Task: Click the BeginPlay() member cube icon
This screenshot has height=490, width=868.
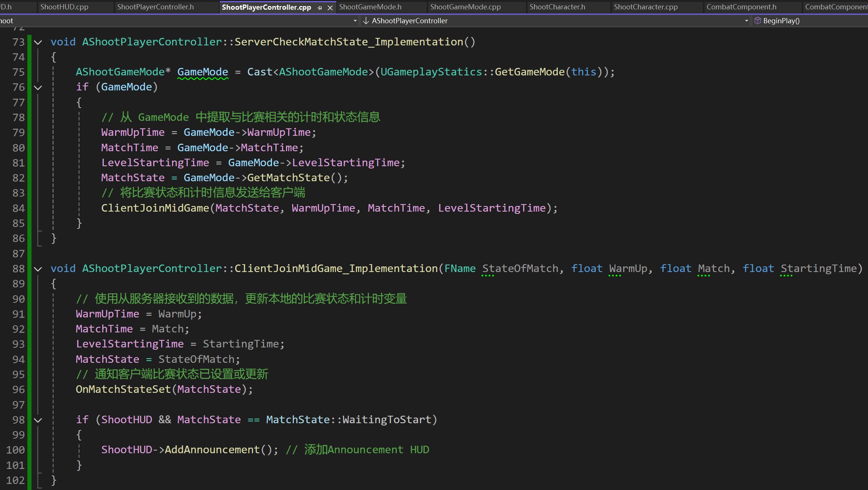Action: coord(757,21)
